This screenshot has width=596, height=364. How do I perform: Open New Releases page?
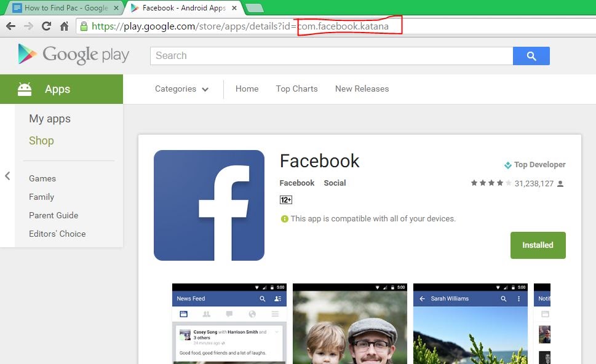point(362,89)
